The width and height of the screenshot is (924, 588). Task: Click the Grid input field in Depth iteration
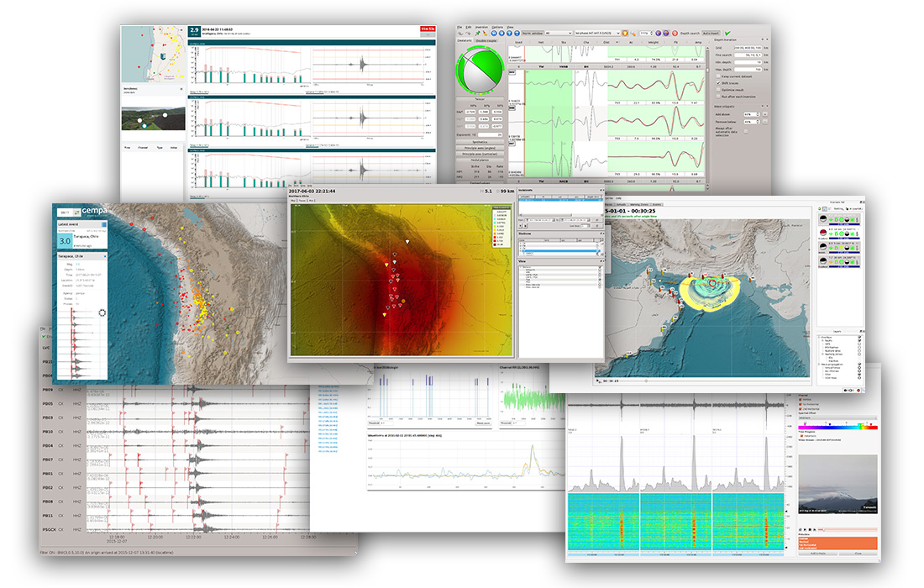pyautogui.click(x=748, y=48)
